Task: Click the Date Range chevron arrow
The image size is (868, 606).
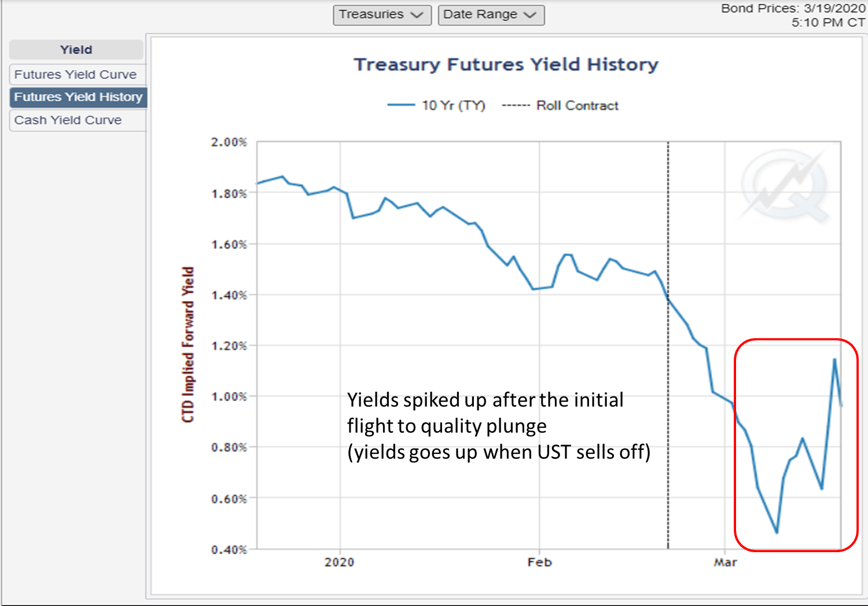Action: [x=529, y=15]
